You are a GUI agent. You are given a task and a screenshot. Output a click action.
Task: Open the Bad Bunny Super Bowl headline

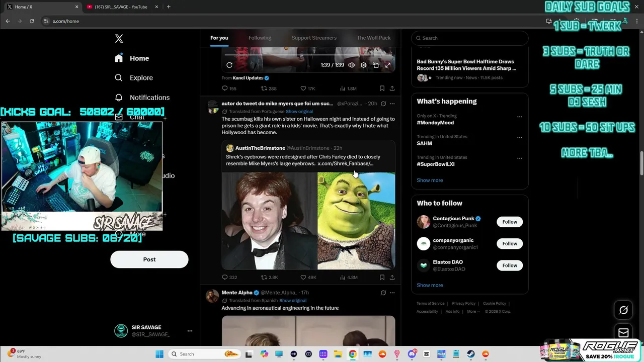[466, 65]
